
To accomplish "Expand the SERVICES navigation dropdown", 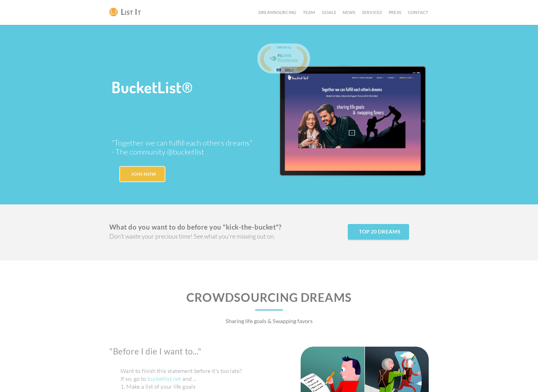I will 372,12.
